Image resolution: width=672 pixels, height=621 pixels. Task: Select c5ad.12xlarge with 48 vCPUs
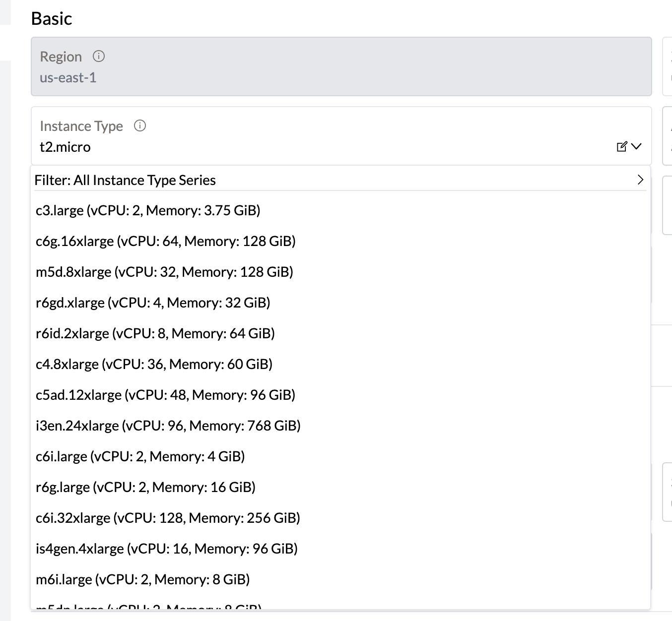[x=165, y=394]
